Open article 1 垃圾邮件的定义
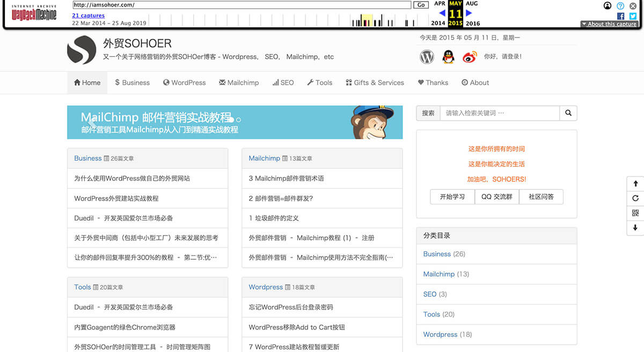 coord(274,218)
